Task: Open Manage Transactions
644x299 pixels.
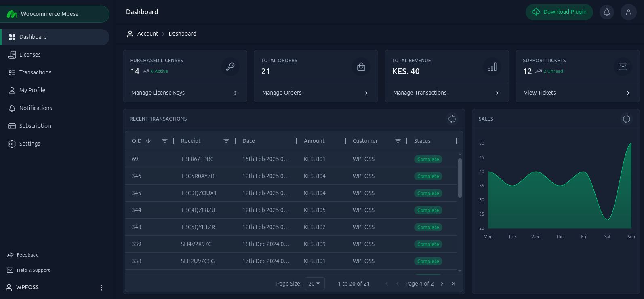Action: tap(447, 93)
